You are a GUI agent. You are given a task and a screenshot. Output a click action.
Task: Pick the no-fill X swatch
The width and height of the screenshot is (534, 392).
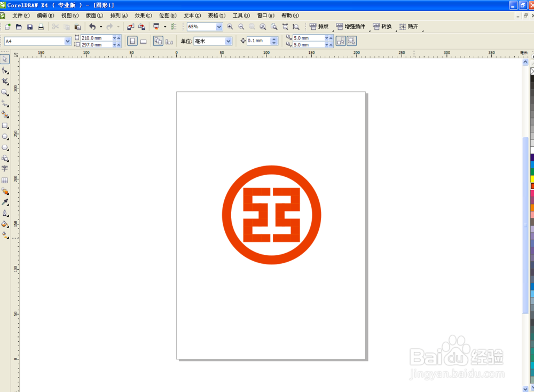tap(532, 71)
